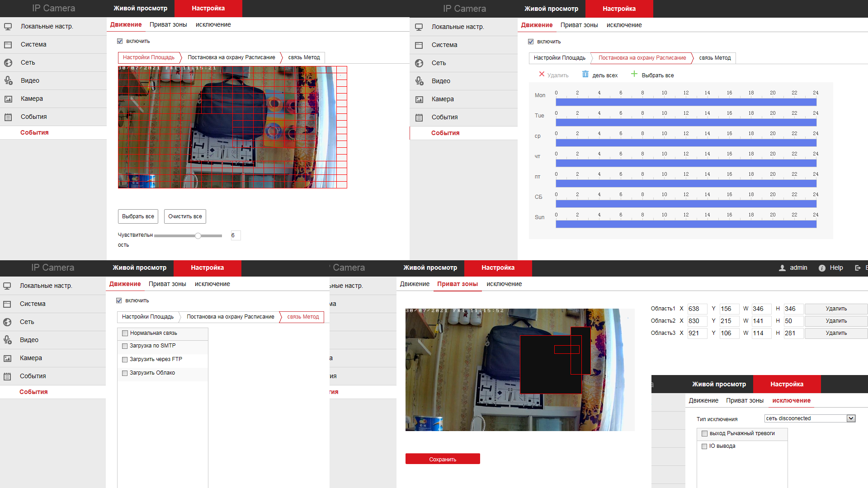Select the 'Настройки Площадь' step in the schedule panel
This screenshot has height=488, width=868.
[559, 58]
